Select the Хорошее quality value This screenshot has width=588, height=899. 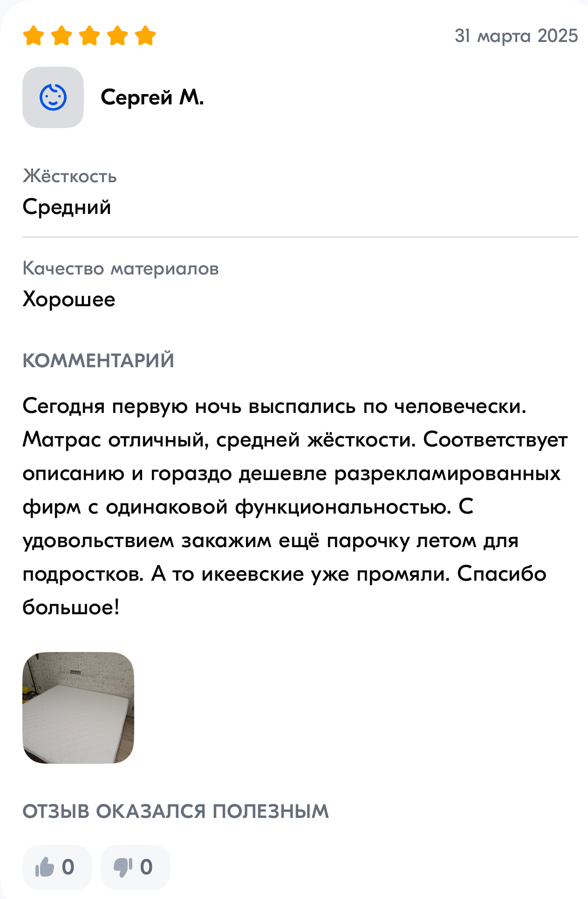coord(69,299)
